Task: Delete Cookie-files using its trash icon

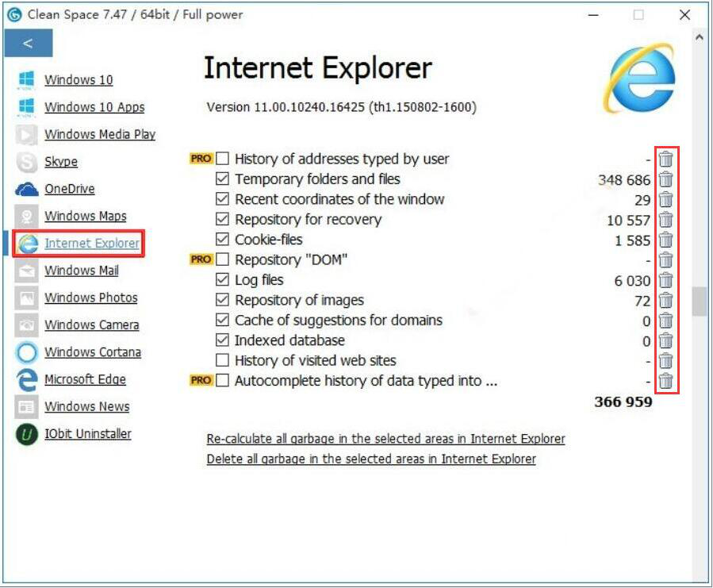Action: pyautogui.click(x=665, y=240)
